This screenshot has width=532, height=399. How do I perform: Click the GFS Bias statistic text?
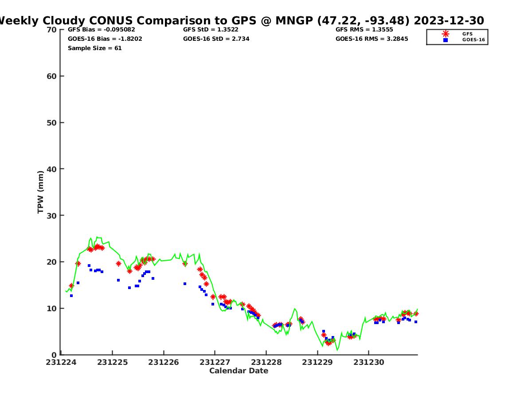pos(101,30)
